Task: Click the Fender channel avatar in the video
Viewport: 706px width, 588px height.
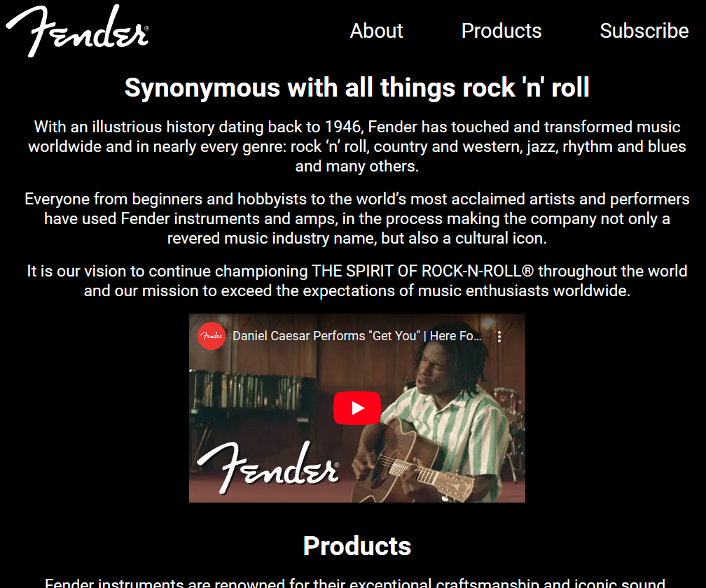Action: tap(212, 336)
